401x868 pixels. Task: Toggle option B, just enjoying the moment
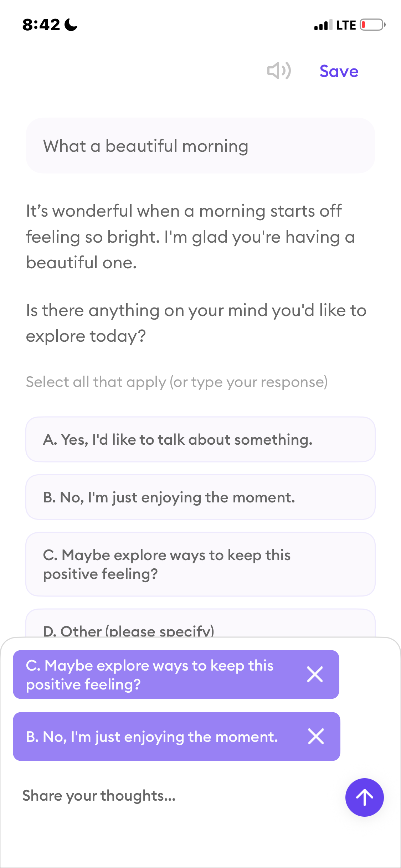(200, 497)
